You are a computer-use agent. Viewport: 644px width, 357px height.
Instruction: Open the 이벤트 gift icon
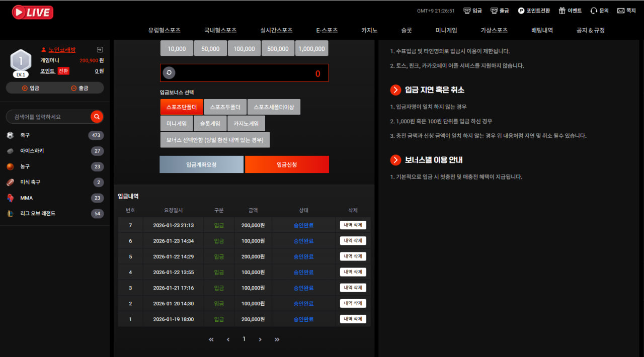(562, 11)
